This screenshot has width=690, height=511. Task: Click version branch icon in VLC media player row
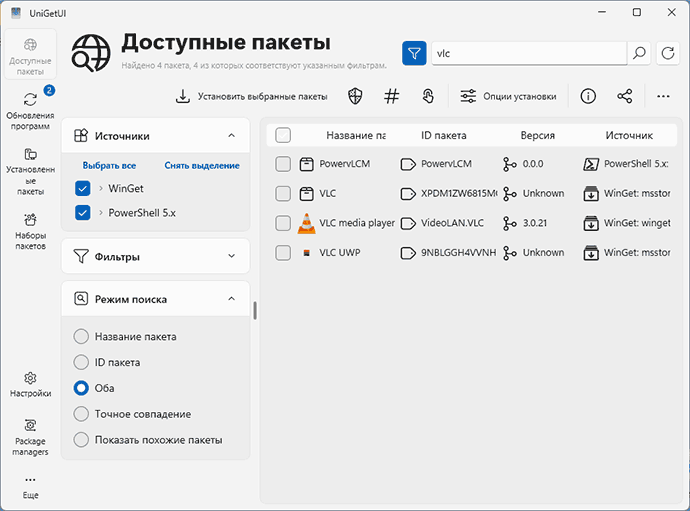510,223
